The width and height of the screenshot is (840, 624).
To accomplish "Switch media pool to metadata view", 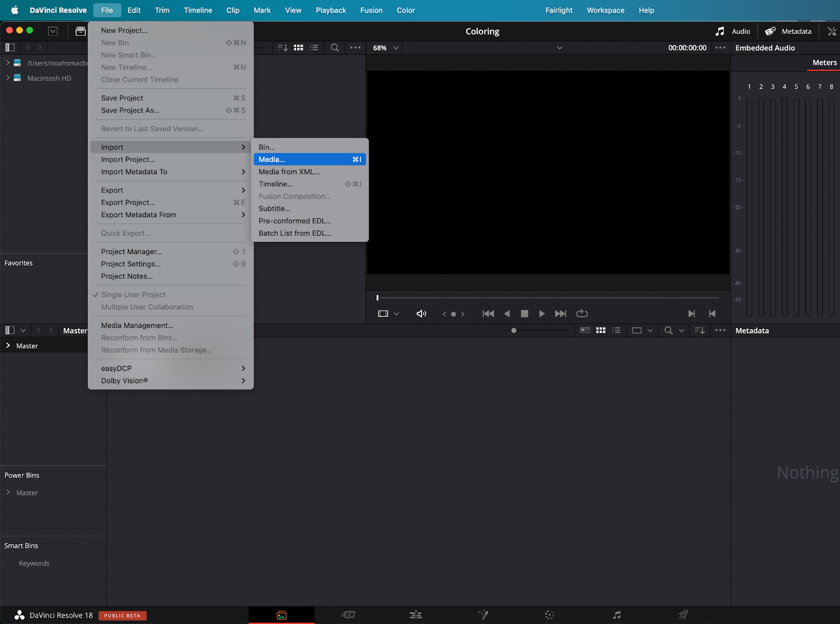I will (x=585, y=331).
